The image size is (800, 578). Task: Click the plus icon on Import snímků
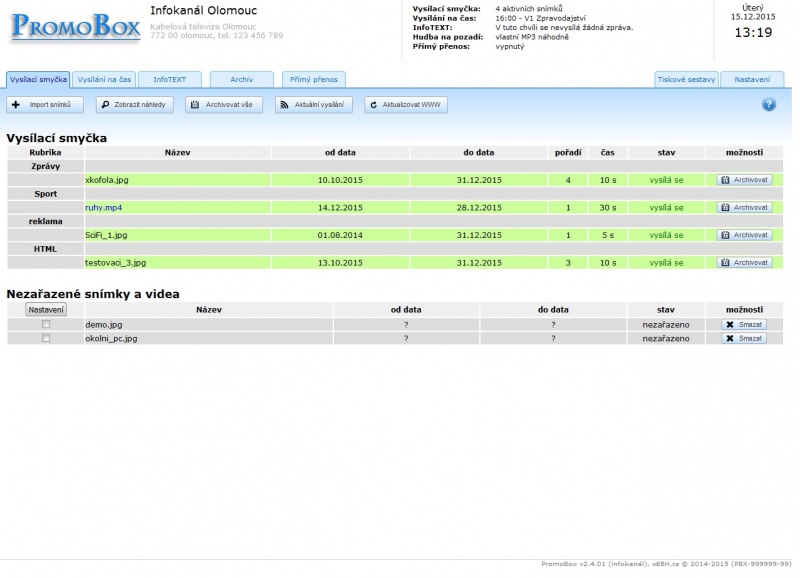[x=16, y=105]
